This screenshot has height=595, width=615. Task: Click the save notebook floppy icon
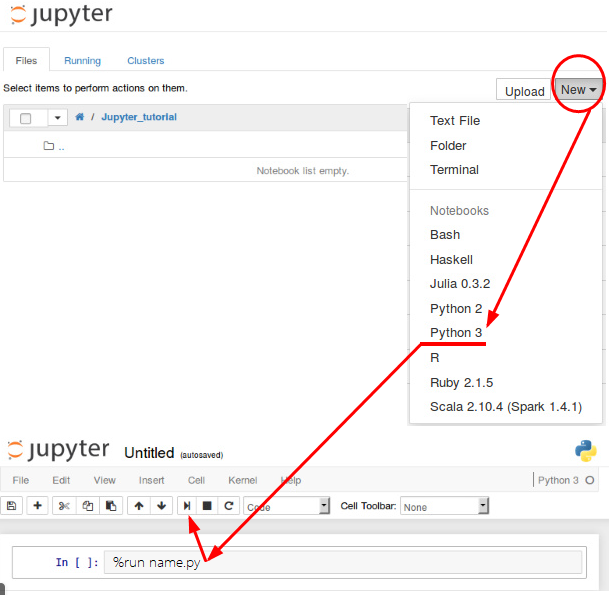point(12,506)
